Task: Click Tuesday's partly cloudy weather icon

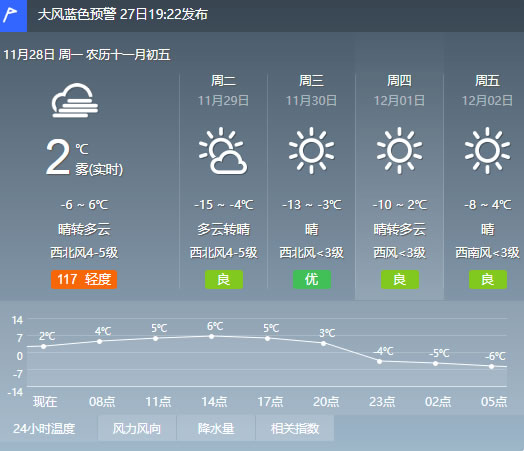Action: click(223, 150)
